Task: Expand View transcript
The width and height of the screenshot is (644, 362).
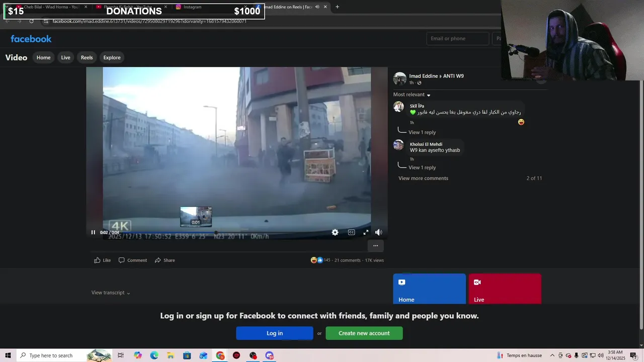Action: 111,293
